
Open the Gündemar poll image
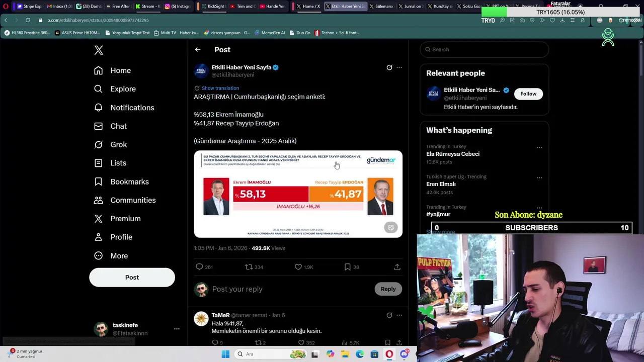click(x=298, y=194)
